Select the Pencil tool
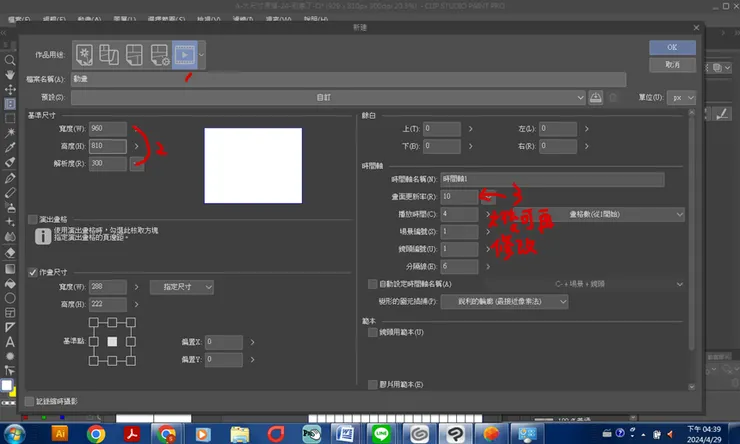Viewport: 740px width, 444px height. pos(9,193)
